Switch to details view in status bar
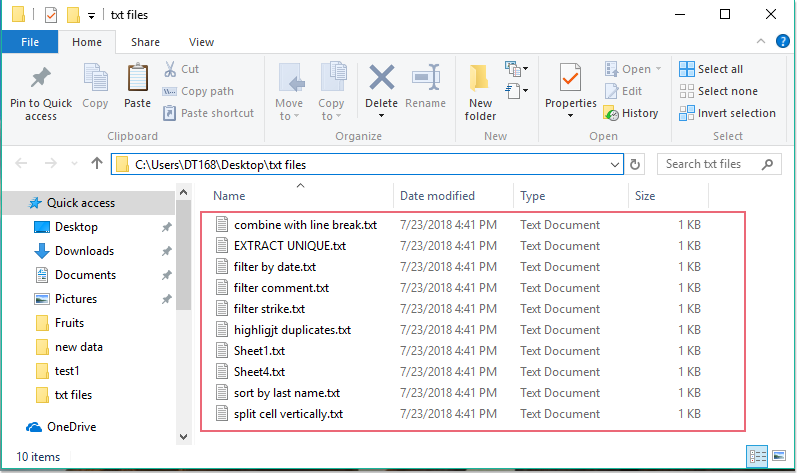 758,456
